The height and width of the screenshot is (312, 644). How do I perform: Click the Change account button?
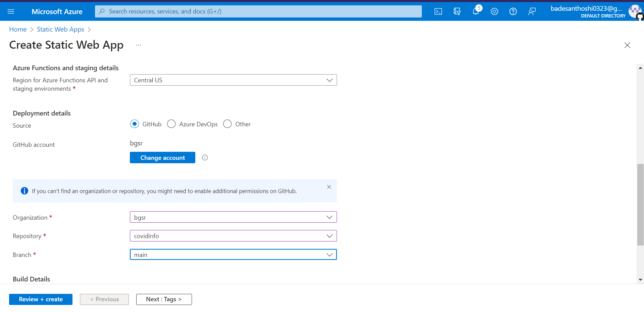[x=162, y=158]
